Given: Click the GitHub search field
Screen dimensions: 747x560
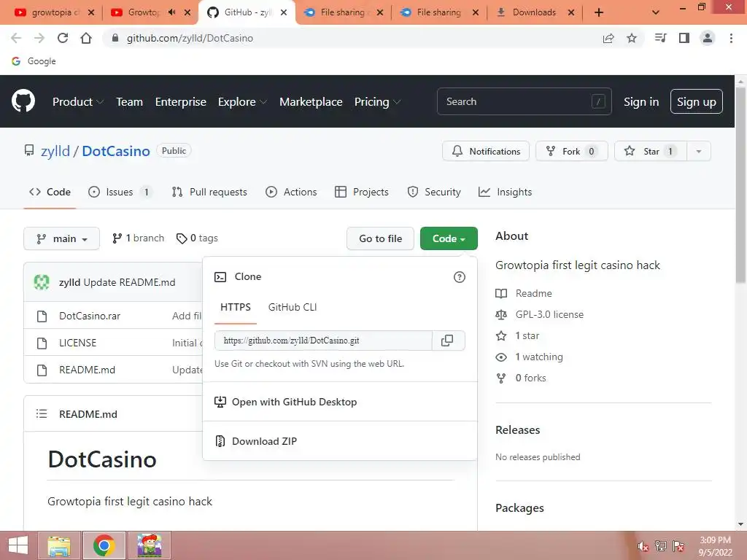Looking at the screenshot, I should [524, 101].
